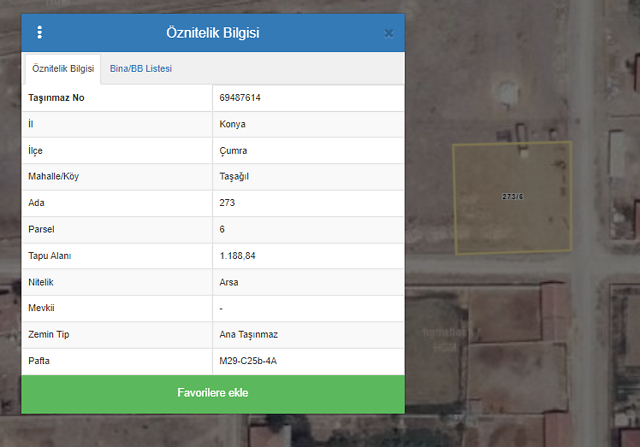
Task: Click the Ada value 273
Action: click(x=227, y=203)
